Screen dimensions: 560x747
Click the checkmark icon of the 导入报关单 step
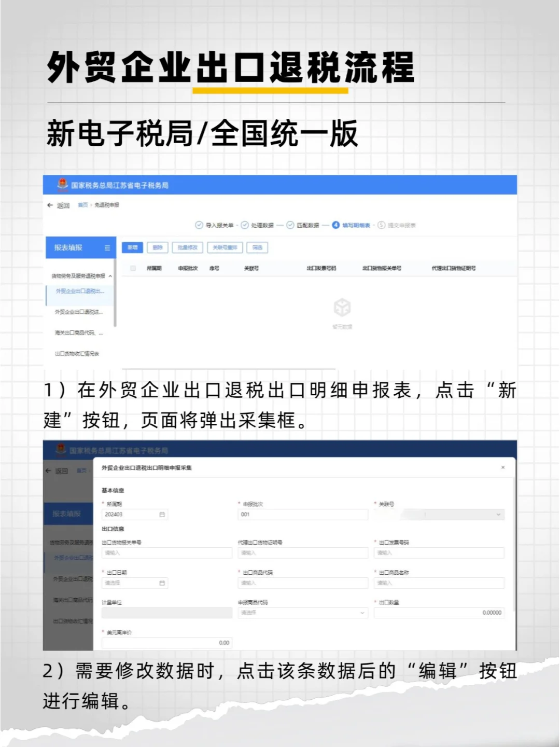199,224
